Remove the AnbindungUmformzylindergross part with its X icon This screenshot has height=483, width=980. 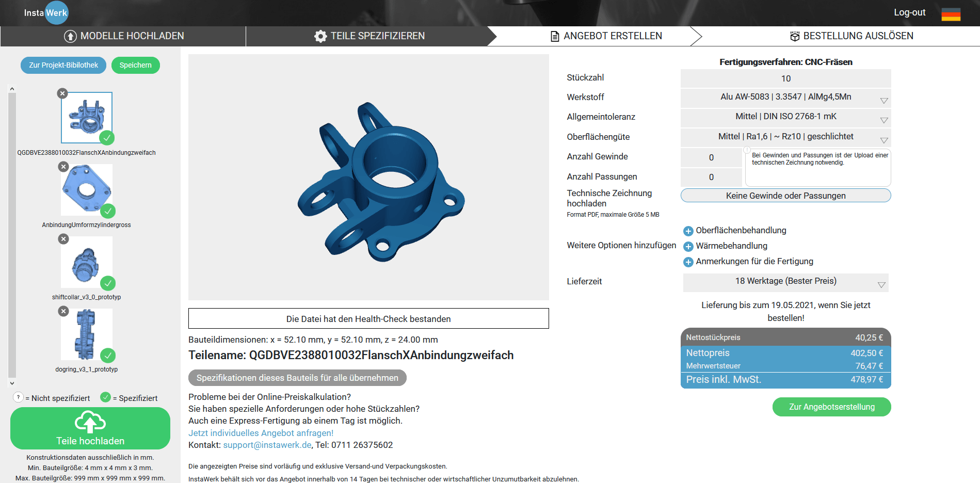[x=63, y=167]
